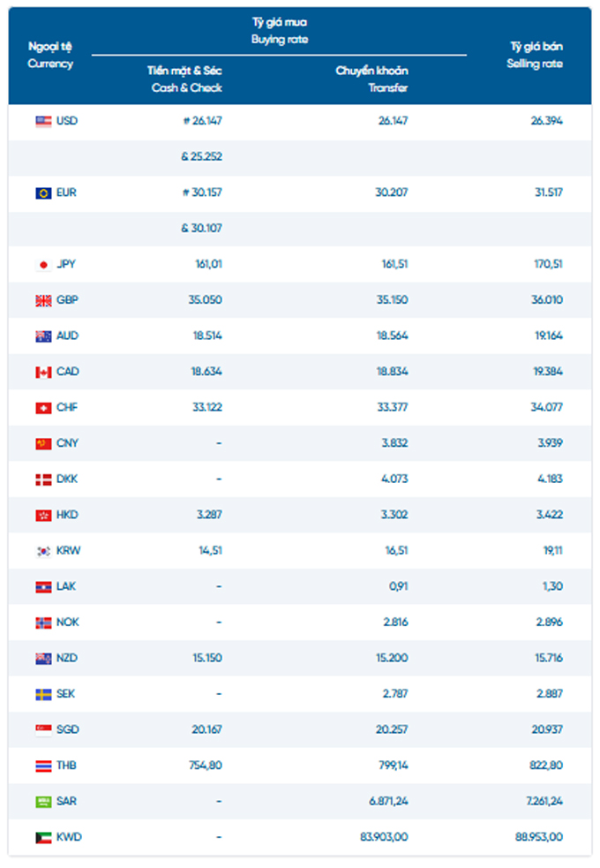Select the USD selling rate 26.394
This screenshot has height=868, width=600.
pyautogui.click(x=546, y=121)
